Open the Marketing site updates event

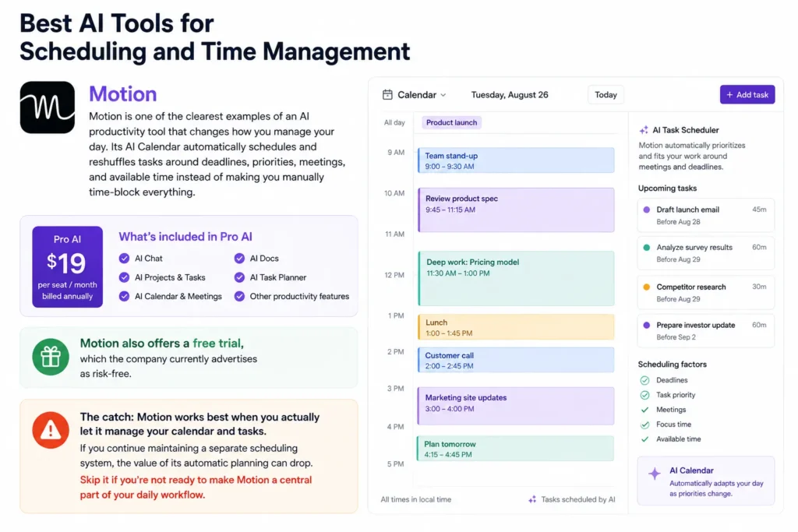pyautogui.click(x=516, y=406)
